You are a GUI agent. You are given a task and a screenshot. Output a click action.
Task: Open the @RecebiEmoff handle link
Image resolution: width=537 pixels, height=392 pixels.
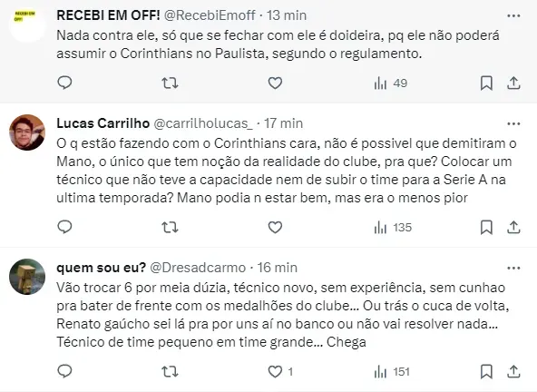click(210, 15)
